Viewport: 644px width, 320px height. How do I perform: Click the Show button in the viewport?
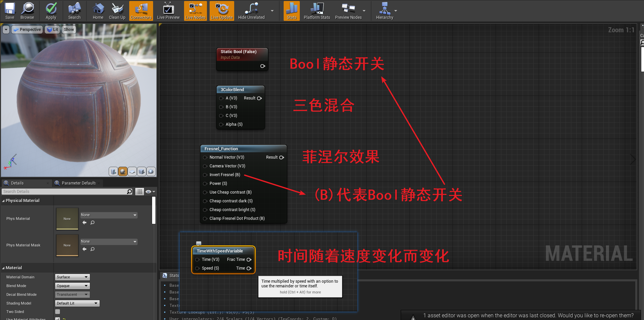[x=69, y=29]
